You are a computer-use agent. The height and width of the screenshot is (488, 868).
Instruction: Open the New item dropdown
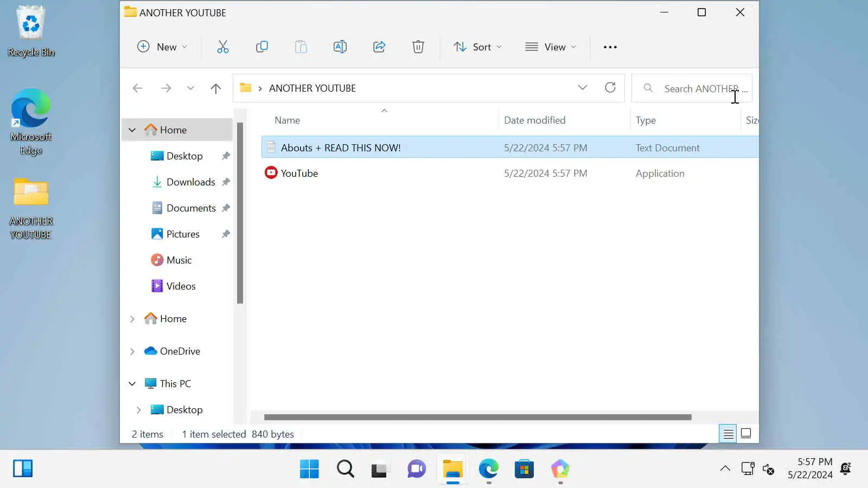pyautogui.click(x=162, y=47)
